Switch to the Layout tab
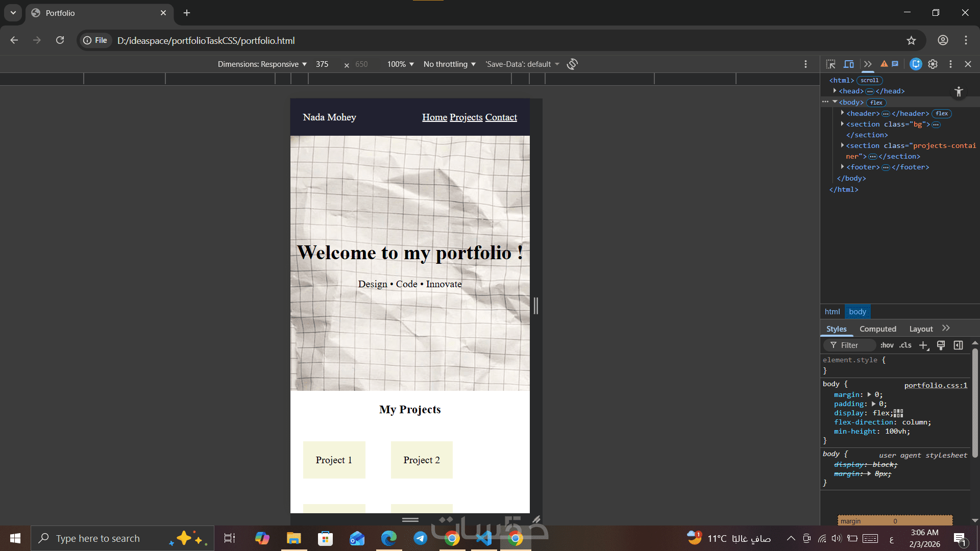The image size is (980, 551). [x=921, y=329]
